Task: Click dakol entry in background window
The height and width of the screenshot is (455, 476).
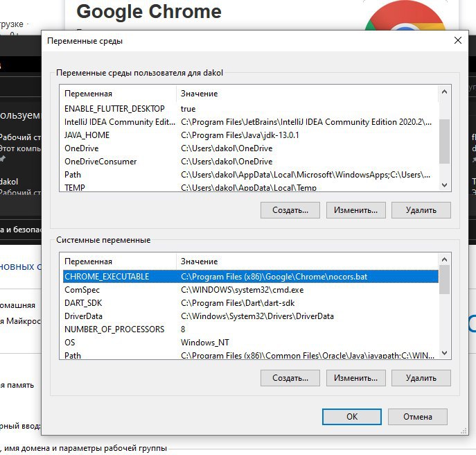Action: [x=9, y=182]
